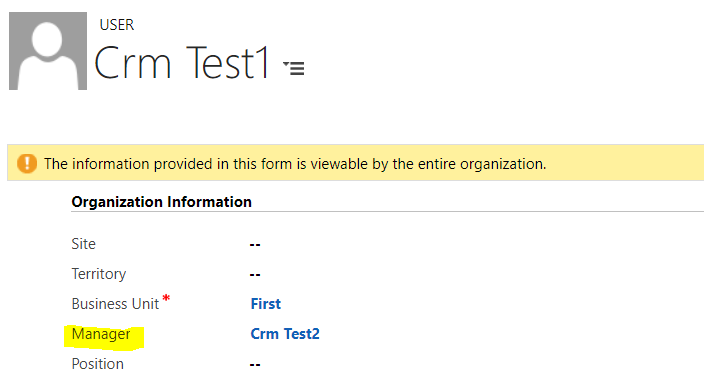Open the First business unit link
704x381 pixels.
265,304
